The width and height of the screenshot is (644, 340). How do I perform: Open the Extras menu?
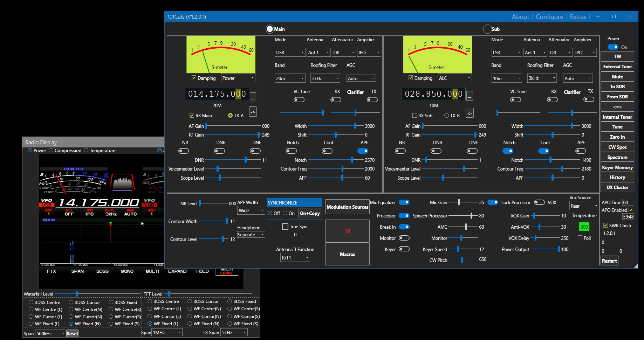[x=578, y=16]
